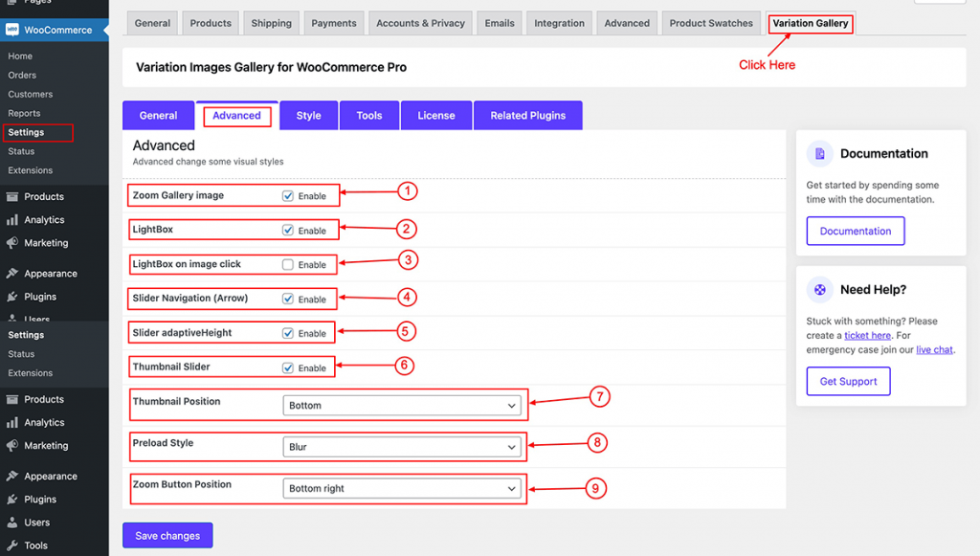Click the Documentation page icon
Image resolution: width=980 pixels, height=556 pixels.
click(x=820, y=154)
